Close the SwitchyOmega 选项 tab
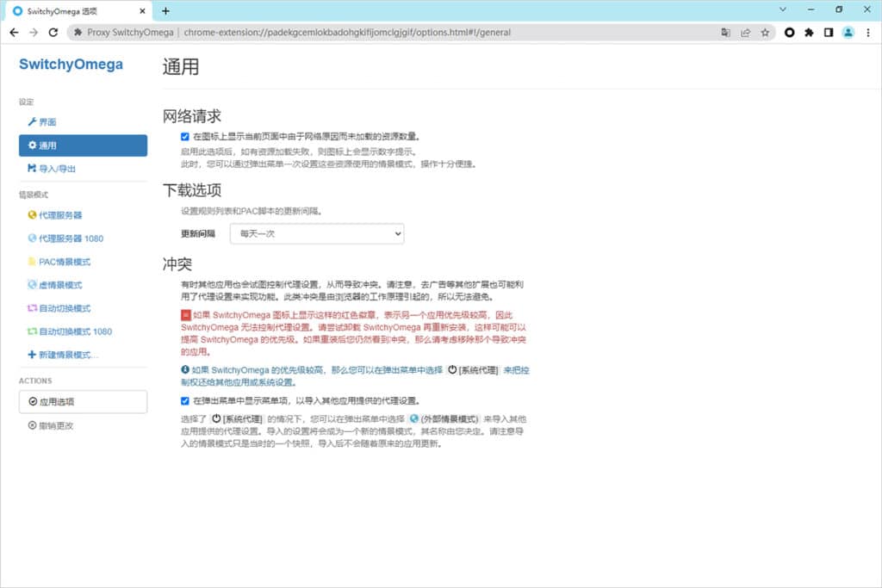 (142, 10)
